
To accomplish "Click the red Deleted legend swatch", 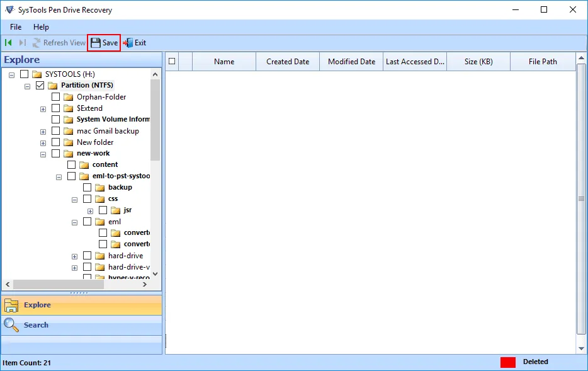I will tap(507, 362).
